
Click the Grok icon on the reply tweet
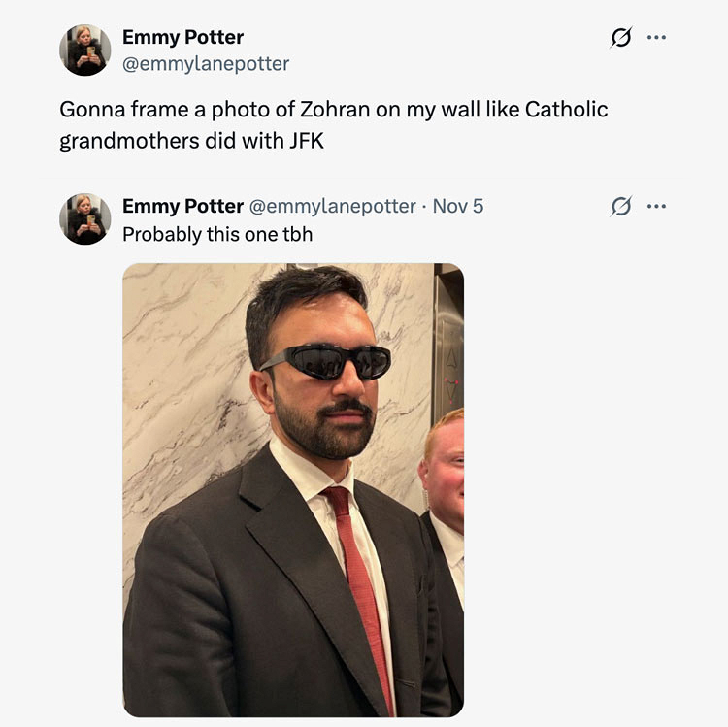621,206
